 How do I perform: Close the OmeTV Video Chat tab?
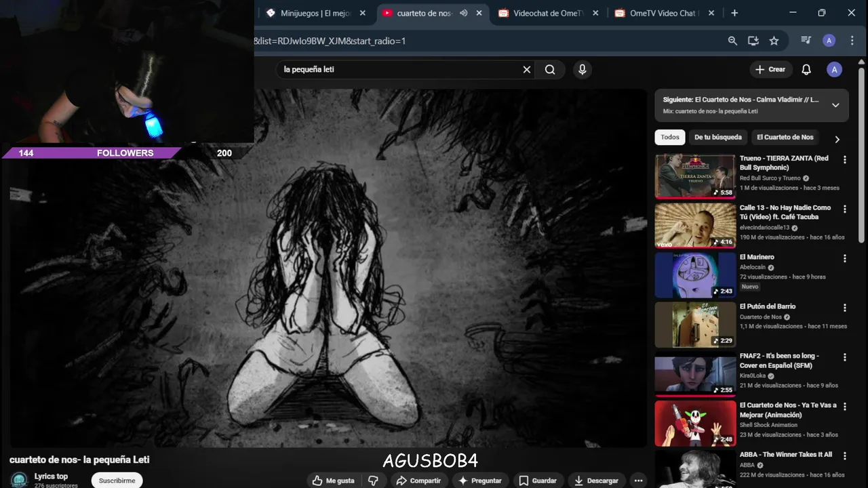point(713,13)
